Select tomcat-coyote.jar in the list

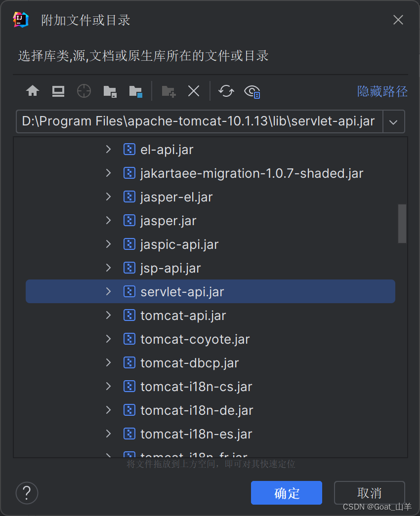coord(195,339)
